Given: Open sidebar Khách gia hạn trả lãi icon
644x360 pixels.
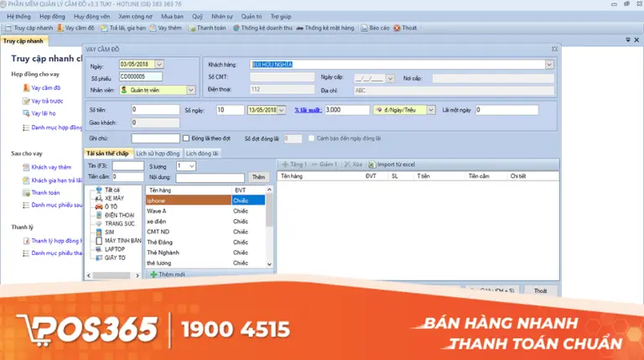Looking at the screenshot, I should point(26,180).
